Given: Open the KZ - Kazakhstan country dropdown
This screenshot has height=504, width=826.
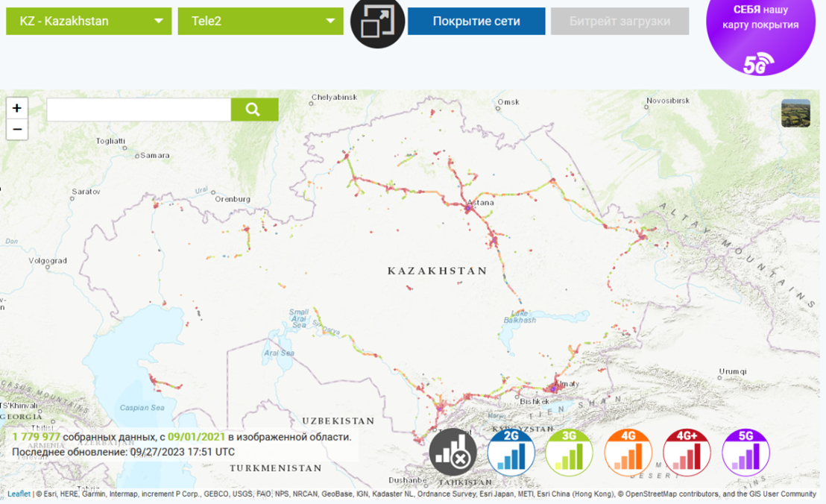Looking at the screenshot, I should [88, 21].
